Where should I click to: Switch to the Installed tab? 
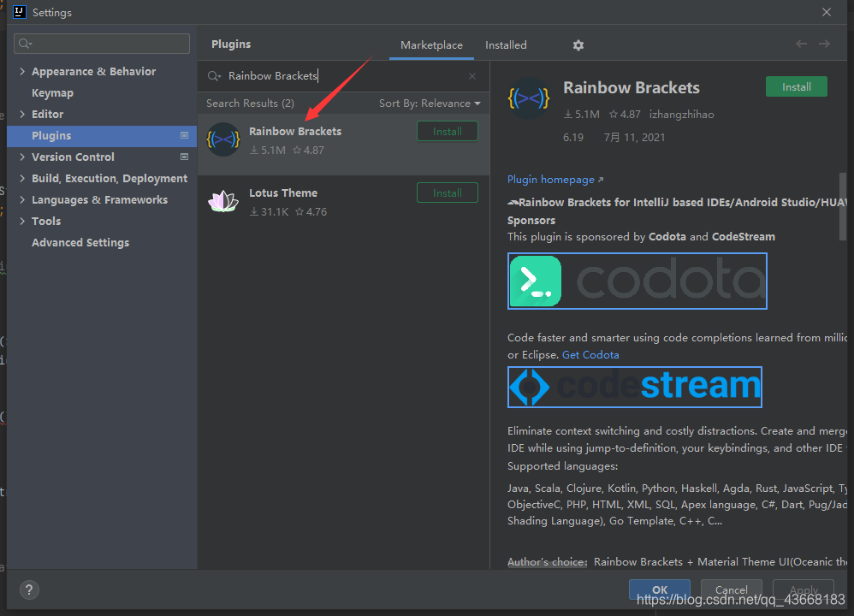[x=506, y=45]
